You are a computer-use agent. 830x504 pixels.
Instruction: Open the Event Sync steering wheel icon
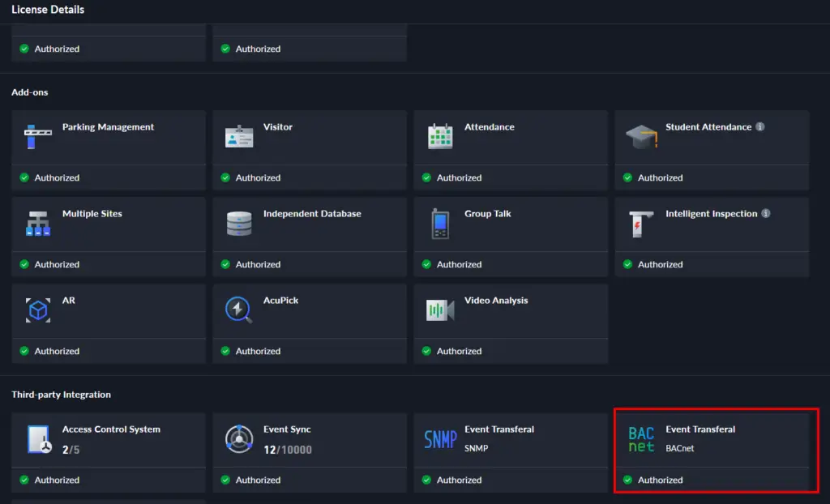coord(238,438)
